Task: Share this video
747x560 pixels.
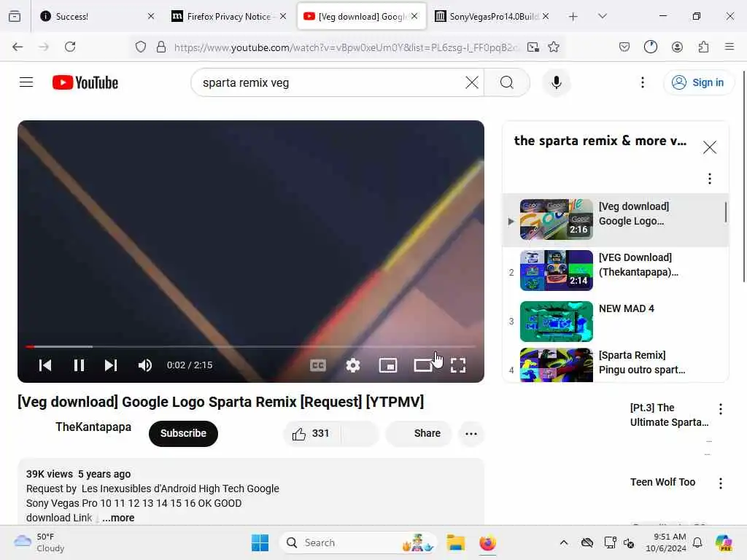Action: 419,433
